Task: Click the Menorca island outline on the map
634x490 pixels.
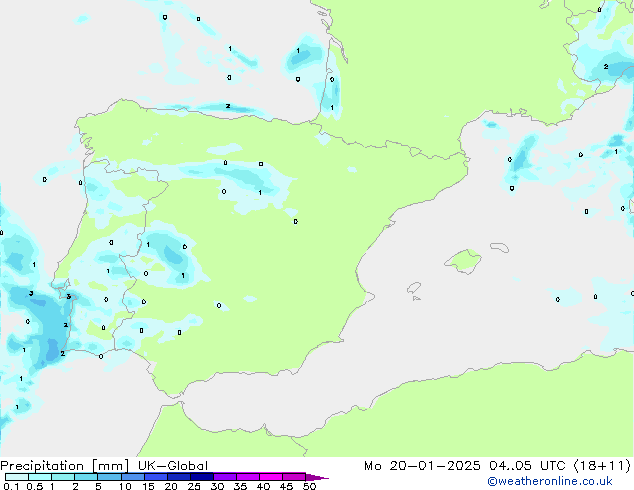Action: pyautogui.click(x=499, y=247)
